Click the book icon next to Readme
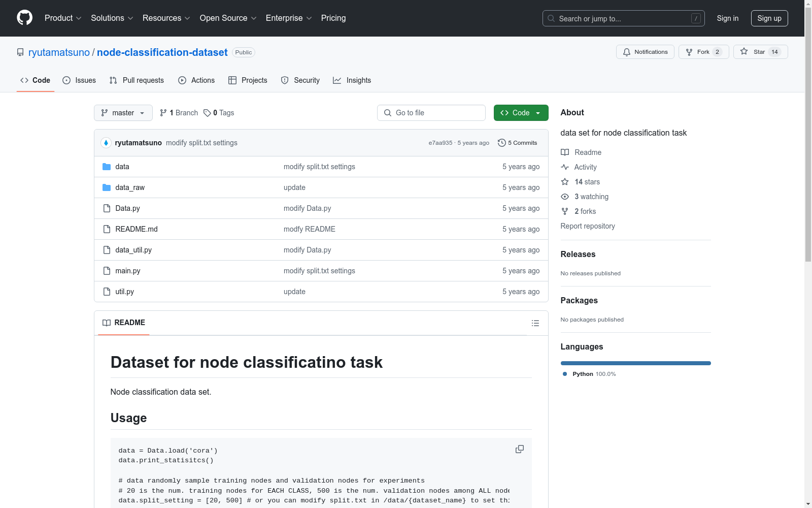This screenshot has height=508, width=812. coord(565,152)
